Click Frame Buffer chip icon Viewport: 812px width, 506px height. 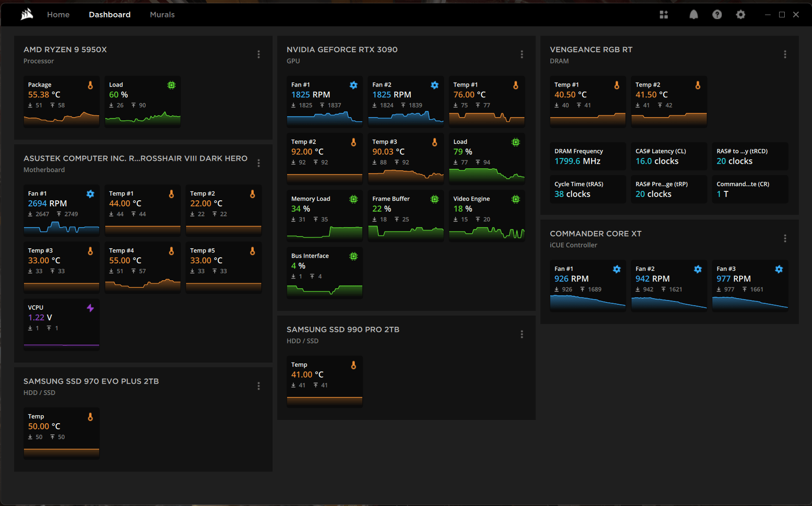coord(435,199)
